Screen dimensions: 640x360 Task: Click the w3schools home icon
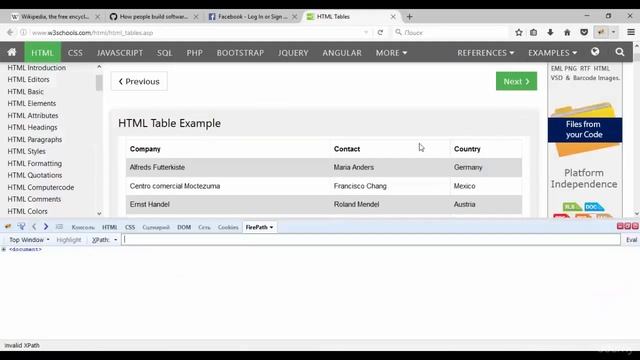12,52
